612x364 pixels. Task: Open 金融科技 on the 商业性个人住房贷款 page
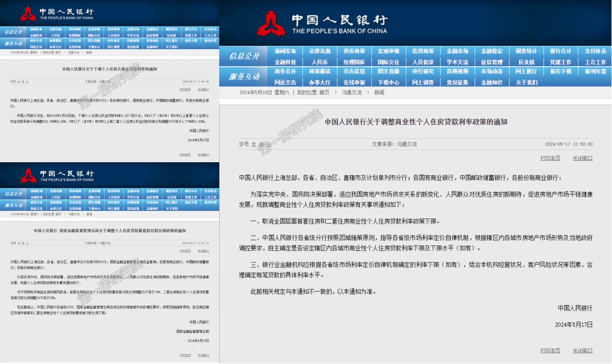click(285, 62)
